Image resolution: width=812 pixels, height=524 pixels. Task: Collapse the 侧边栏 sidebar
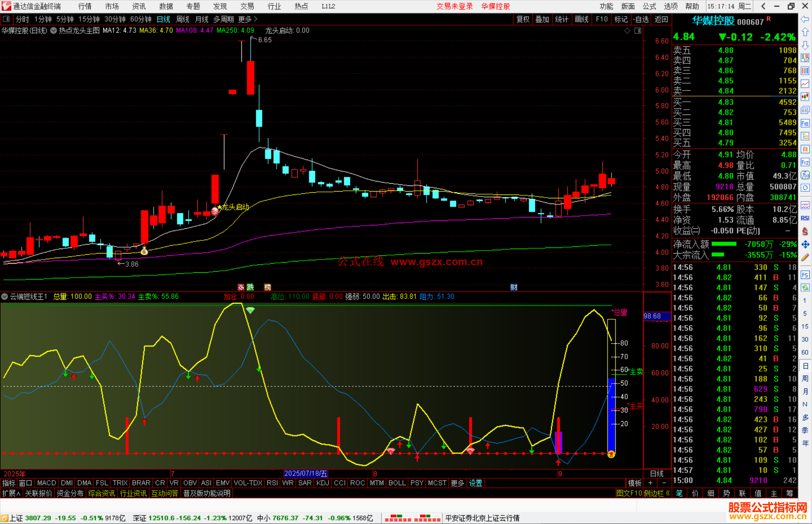(x=657, y=493)
